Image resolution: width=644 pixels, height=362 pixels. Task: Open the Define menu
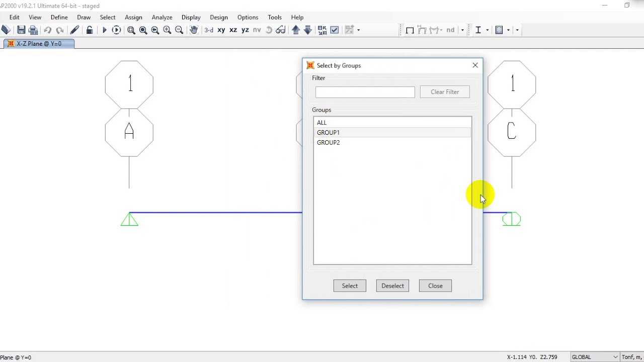tap(59, 17)
